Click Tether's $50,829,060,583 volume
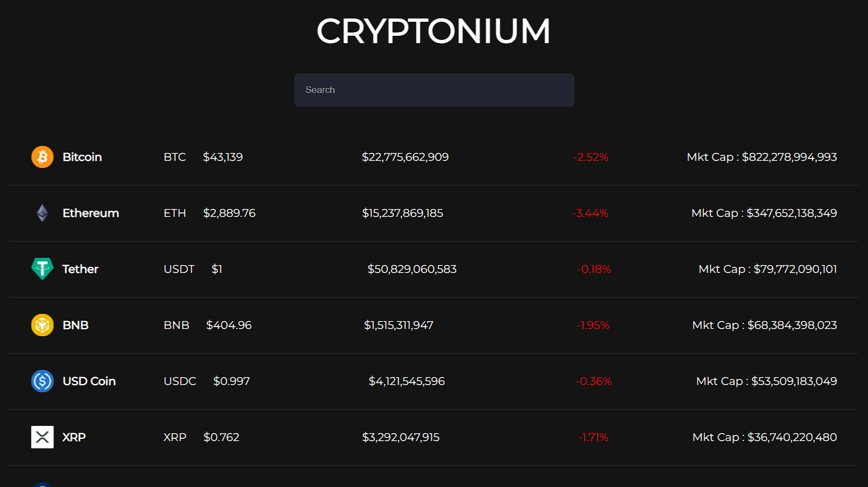 point(412,269)
